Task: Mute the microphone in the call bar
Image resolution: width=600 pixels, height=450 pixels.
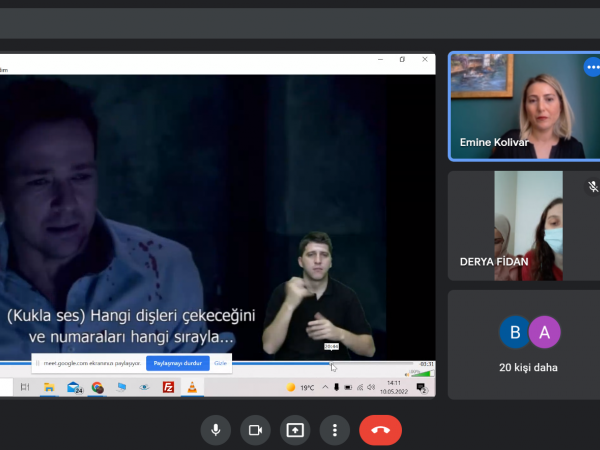Action: (x=216, y=430)
